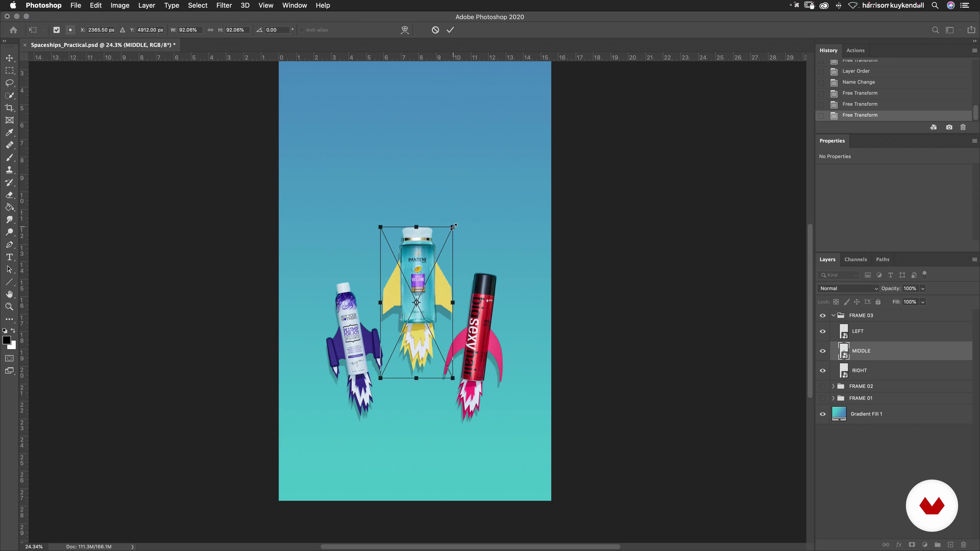This screenshot has width=980, height=551.
Task: Hide the LEFT layer
Action: click(x=823, y=332)
